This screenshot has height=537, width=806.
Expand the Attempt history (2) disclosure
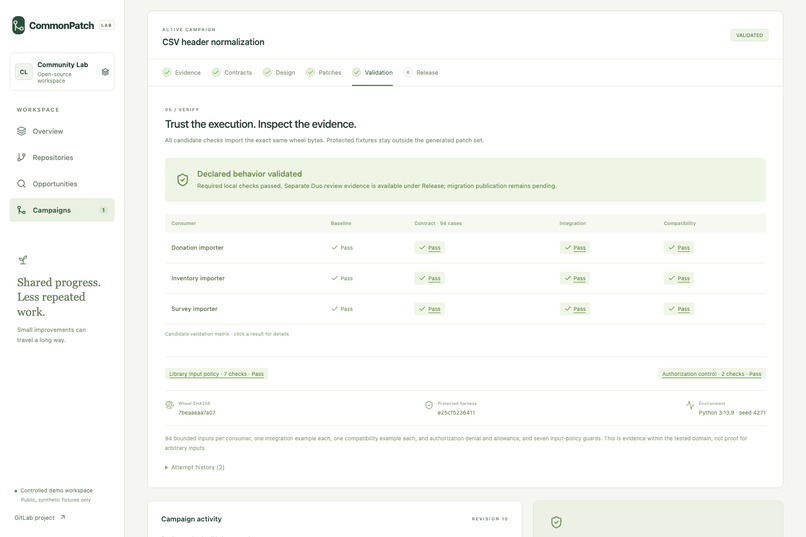tap(194, 467)
